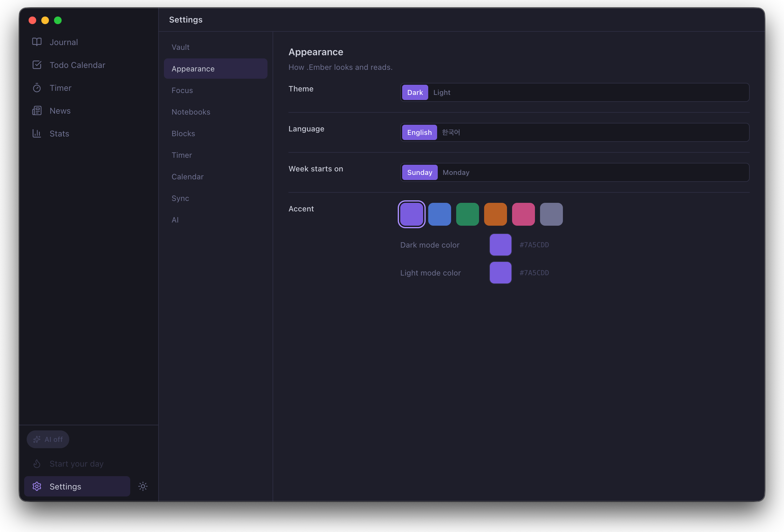Open the Vault settings section

point(216,47)
